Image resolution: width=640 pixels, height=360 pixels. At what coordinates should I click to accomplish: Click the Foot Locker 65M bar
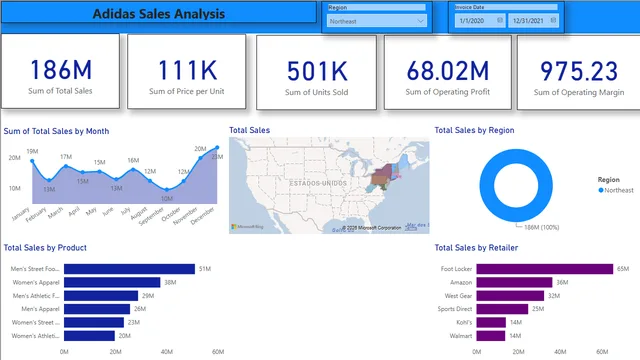545,269
